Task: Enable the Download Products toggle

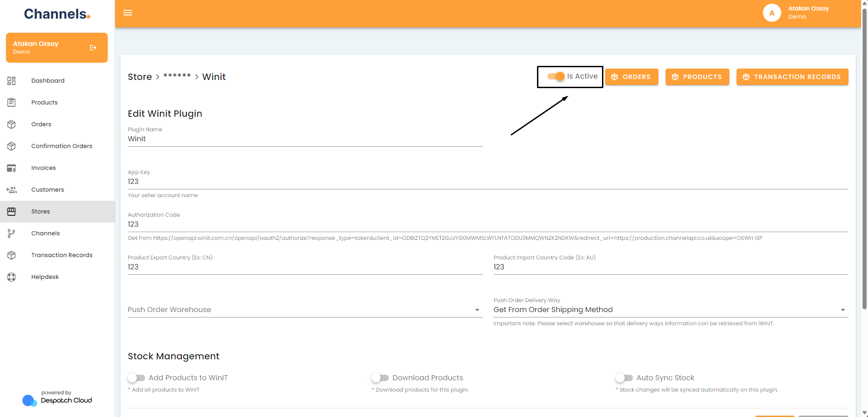Action: 380,378
